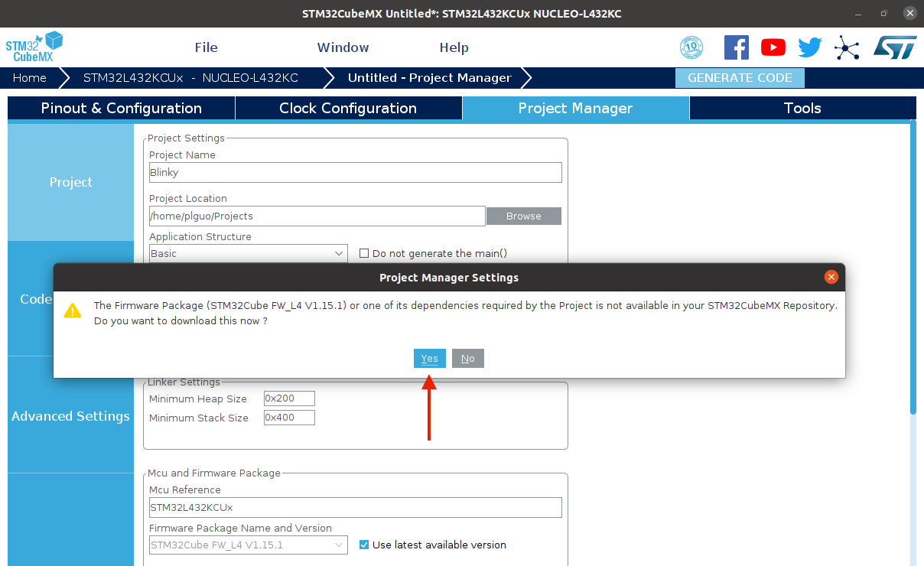Click the YouTube icon in the toolbar
Screen dimensions: 924x566
tap(773, 47)
